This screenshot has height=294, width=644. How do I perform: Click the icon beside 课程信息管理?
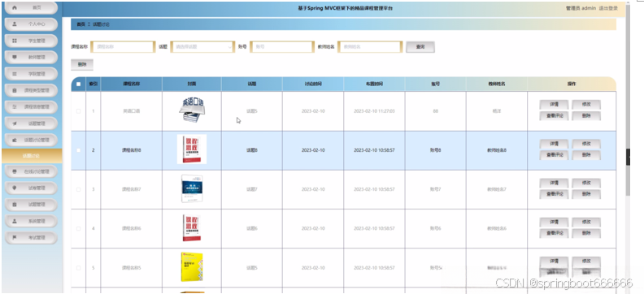click(x=15, y=106)
